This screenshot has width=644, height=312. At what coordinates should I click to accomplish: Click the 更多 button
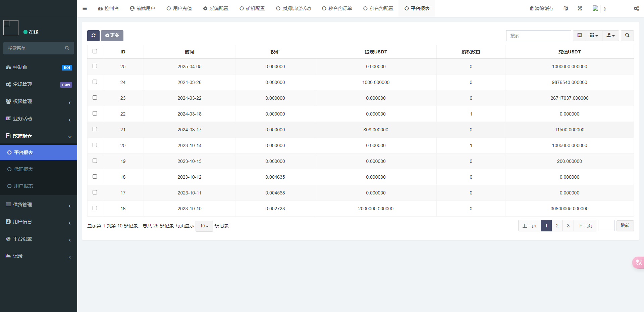(x=112, y=36)
